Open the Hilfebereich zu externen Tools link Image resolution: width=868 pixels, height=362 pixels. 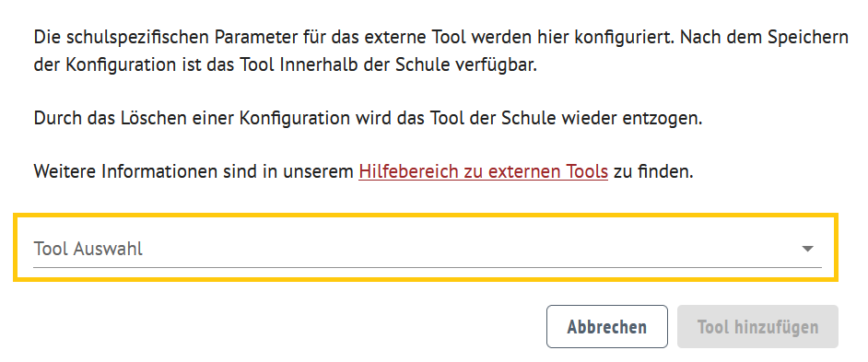pos(483,171)
